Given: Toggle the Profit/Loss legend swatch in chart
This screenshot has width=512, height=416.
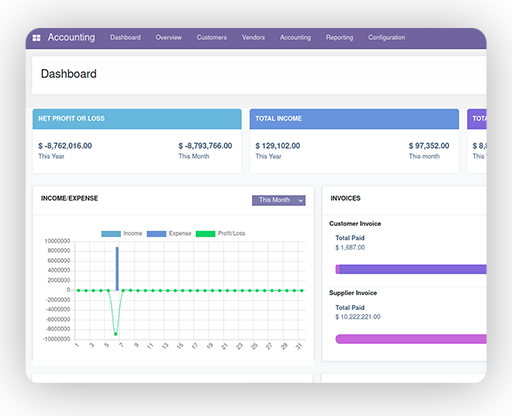Looking at the screenshot, I should pos(205,234).
